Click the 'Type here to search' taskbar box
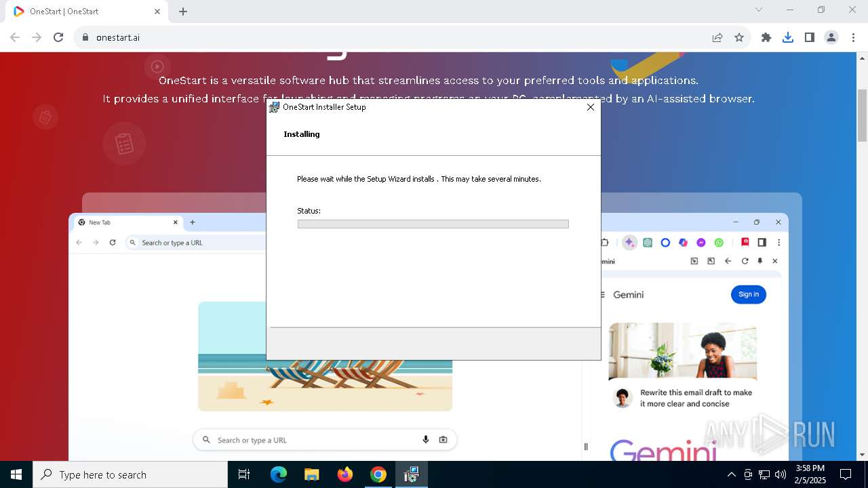Image resolution: width=868 pixels, height=488 pixels. pyautogui.click(x=130, y=474)
